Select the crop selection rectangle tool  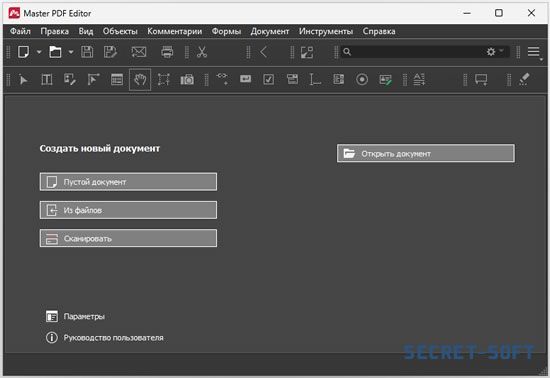click(163, 80)
